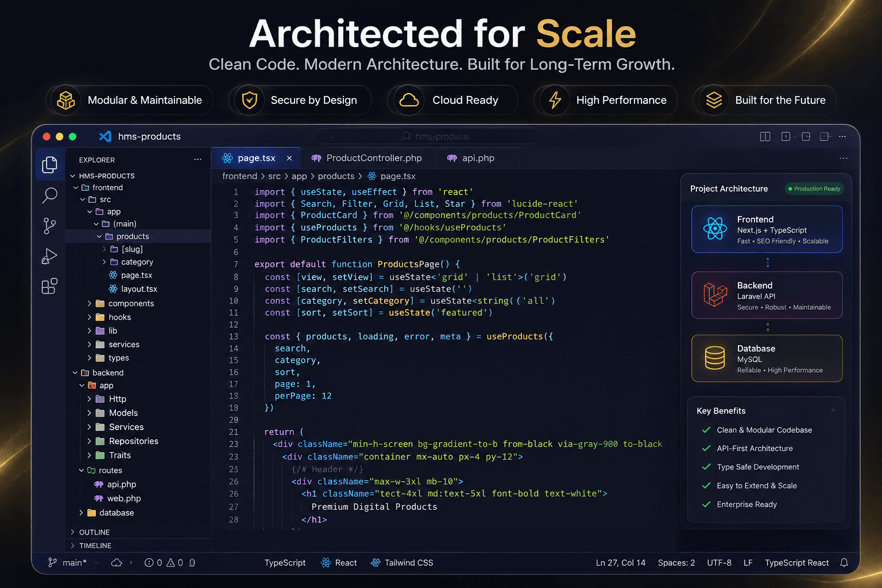This screenshot has height=588, width=882.
Task: Click the hms-products search field in title bar
Action: (427, 137)
